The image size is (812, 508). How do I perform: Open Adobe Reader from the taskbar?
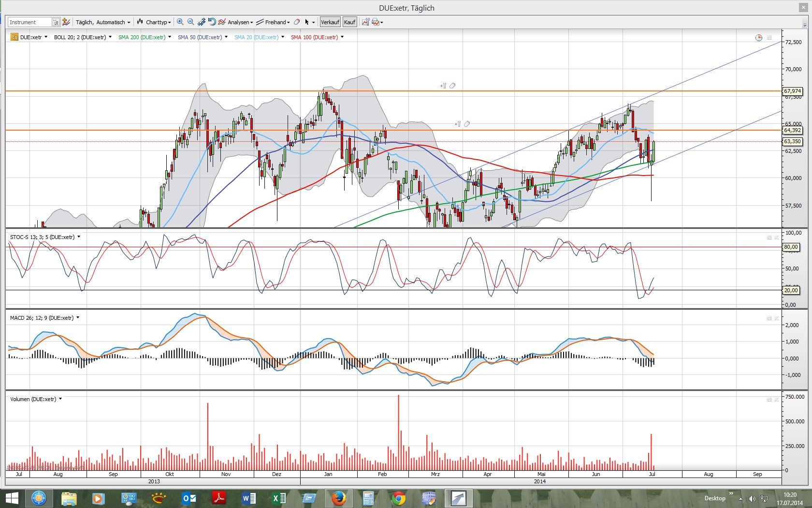click(219, 498)
